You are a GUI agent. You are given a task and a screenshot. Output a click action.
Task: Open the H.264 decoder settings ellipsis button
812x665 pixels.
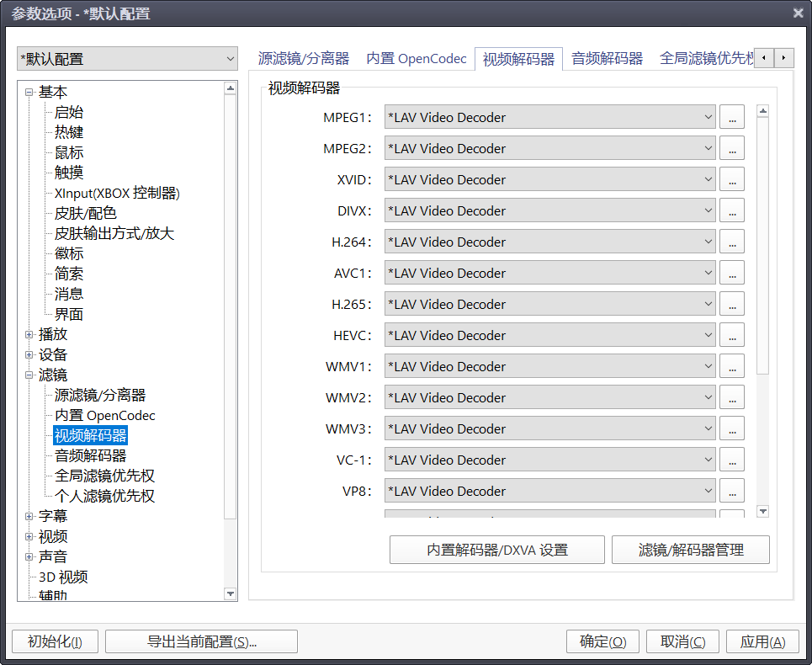pos(732,242)
